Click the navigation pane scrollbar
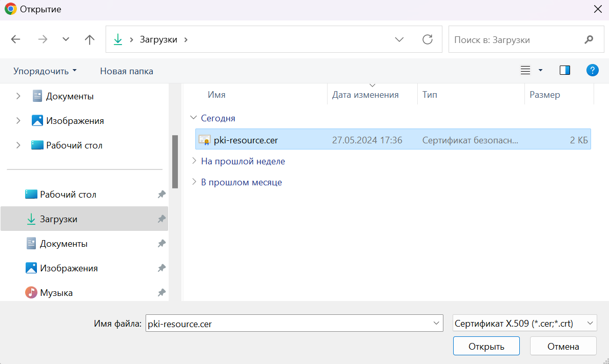Viewport: 609px width, 364px height. (175, 161)
